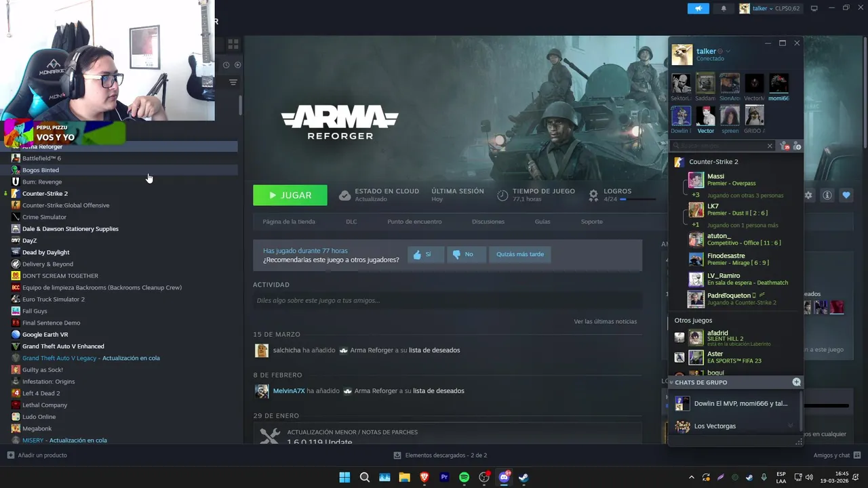Image resolution: width=868 pixels, height=488 pixels.
Task: Create new group chat plus icon
Action: (796, 382)
